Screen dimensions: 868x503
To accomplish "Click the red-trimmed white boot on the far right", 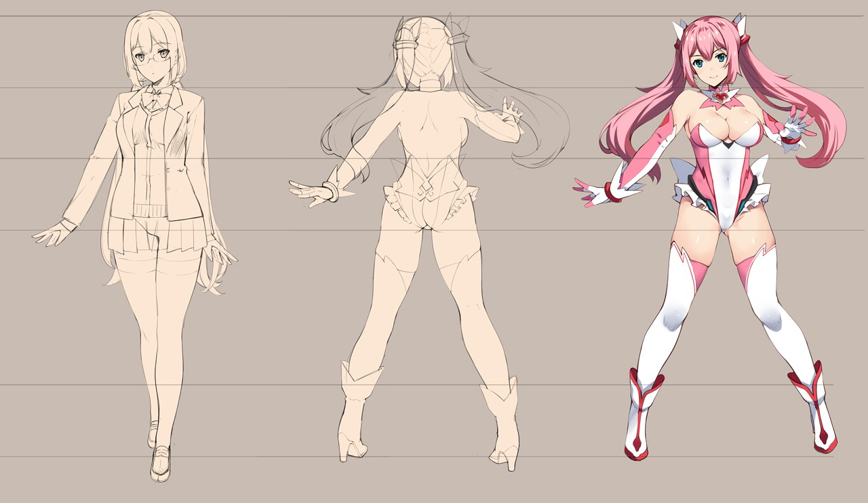I will coord(816,410).
